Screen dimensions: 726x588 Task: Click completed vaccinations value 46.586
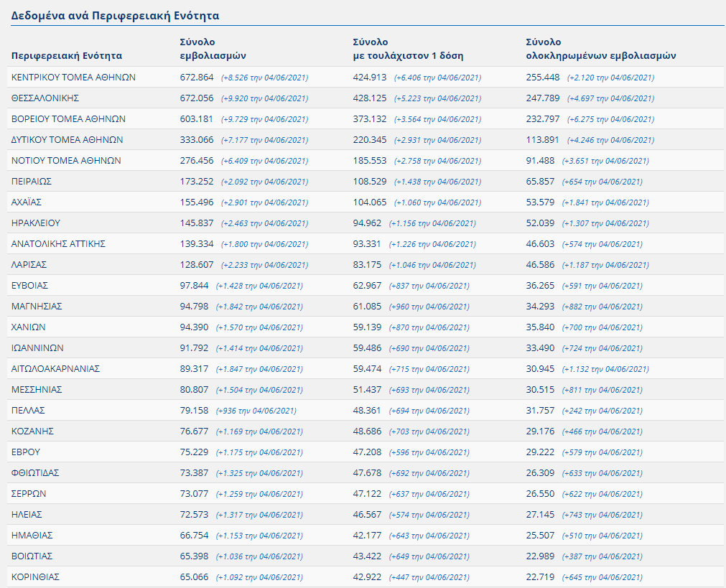pos(540,265)
